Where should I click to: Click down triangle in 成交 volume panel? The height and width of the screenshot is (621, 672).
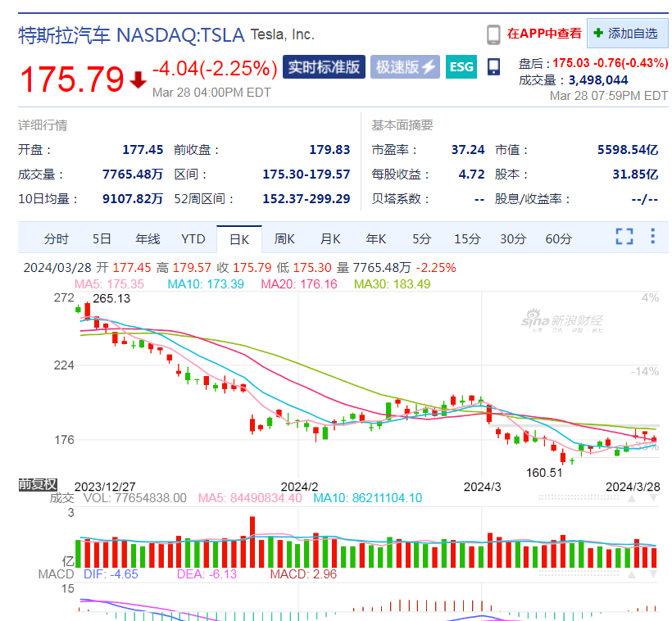653,498
